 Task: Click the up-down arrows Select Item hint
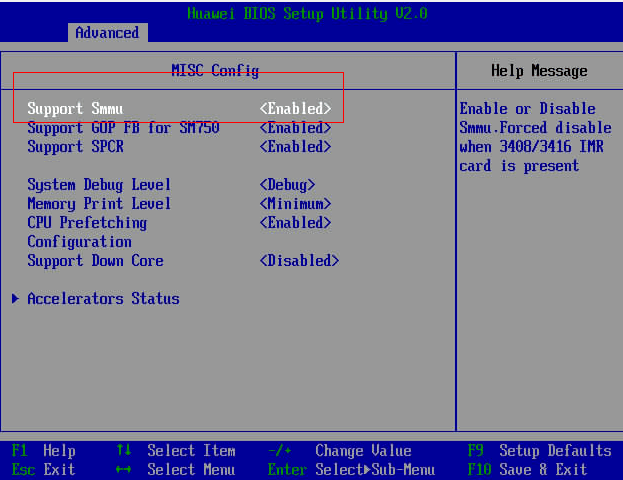coord(176,451)
